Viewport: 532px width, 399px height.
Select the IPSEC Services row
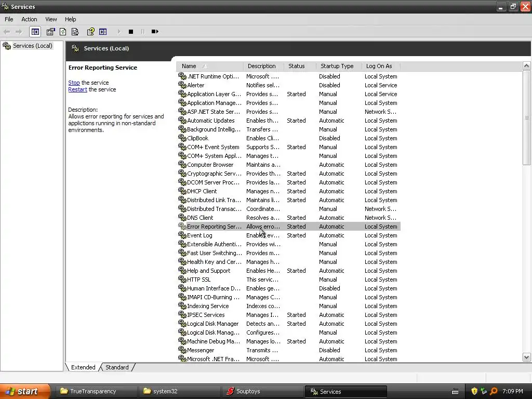pyautogui.click(x=289, y=314)
